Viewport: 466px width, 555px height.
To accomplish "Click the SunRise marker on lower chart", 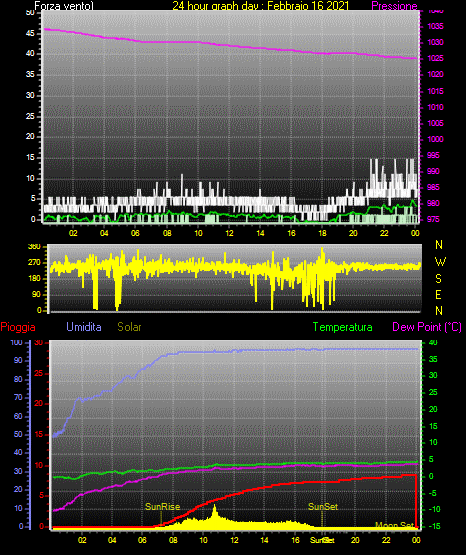I will click(x=162, y=507).
